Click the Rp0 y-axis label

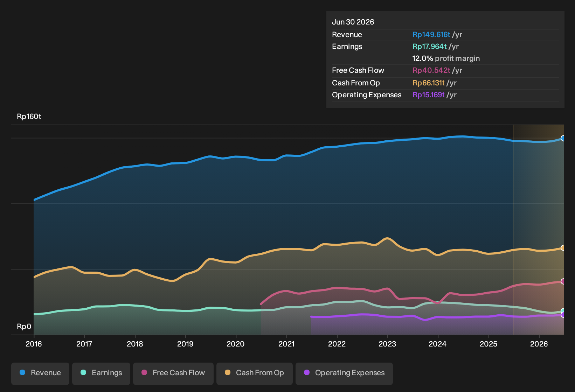24,327
